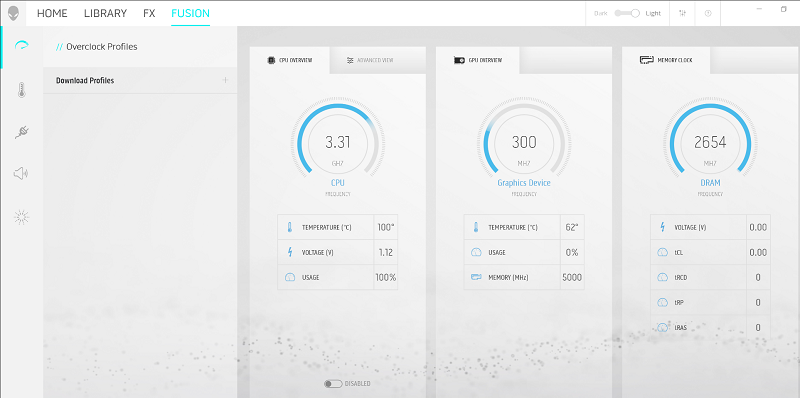Select the CPU Overview tab

(289, 60)
